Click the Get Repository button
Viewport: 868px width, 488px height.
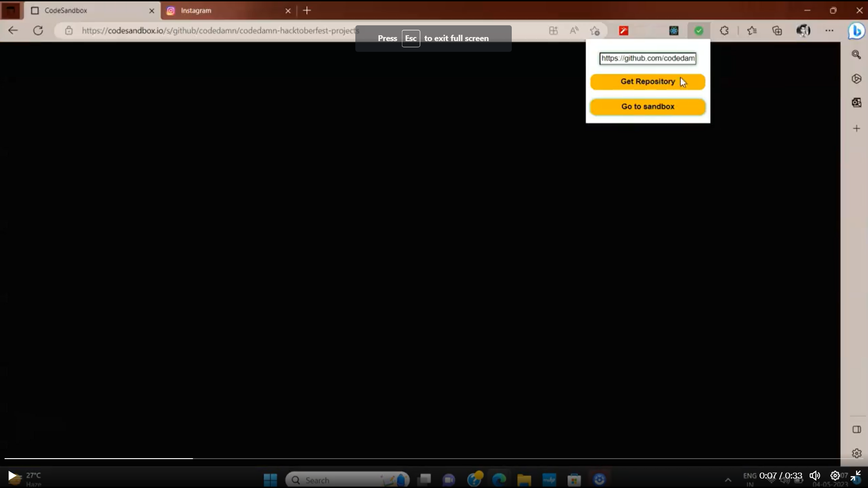(x=647, y=82)
